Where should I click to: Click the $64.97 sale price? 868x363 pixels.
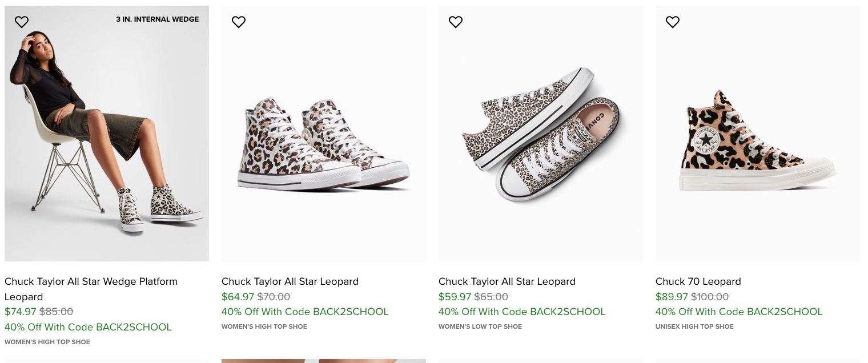pyautogui.click(x=238, y=297)
